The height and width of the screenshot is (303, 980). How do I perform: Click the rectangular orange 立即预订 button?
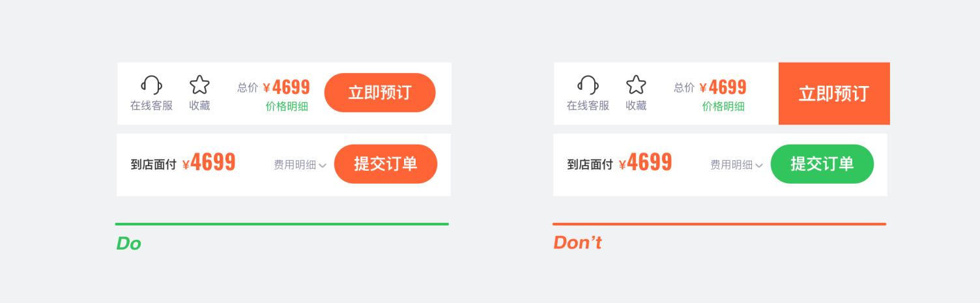click(x=834, y=93)
